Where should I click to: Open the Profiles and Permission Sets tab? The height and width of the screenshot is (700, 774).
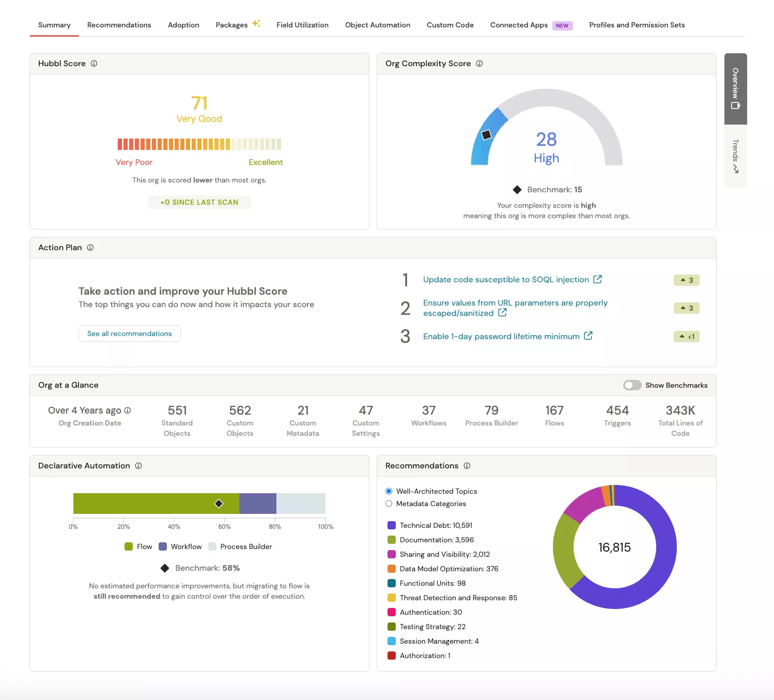pos(637,24)
